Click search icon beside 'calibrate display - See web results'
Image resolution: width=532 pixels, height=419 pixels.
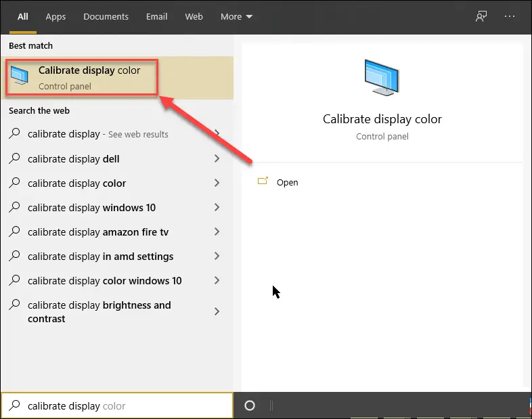[x=15, y=133]
